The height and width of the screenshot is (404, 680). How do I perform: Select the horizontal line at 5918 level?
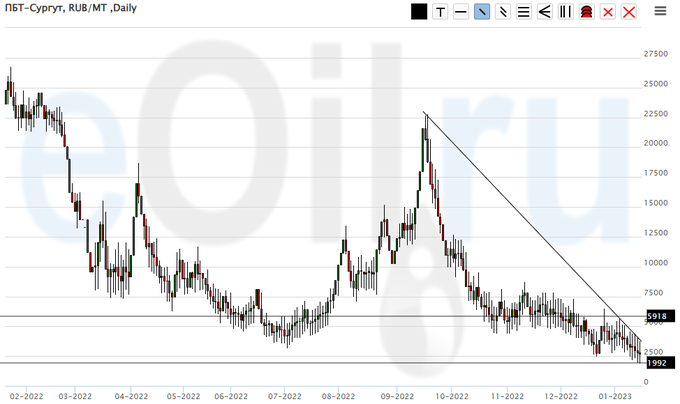(x=300, y=317)
